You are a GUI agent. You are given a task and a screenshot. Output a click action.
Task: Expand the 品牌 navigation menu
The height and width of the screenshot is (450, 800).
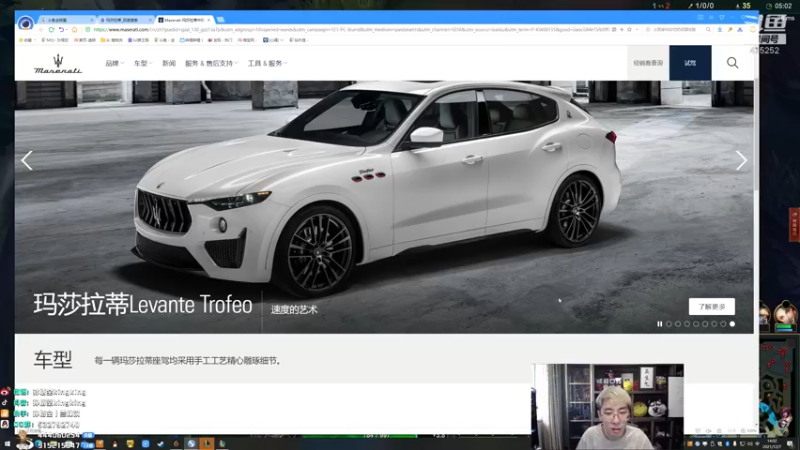pos(114,63)
